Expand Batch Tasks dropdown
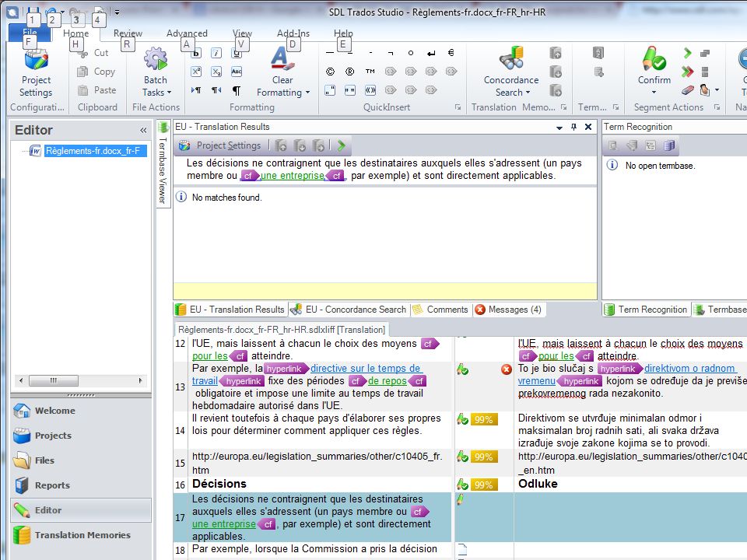Viewport: 747px width, 560px height. [169, 93]
